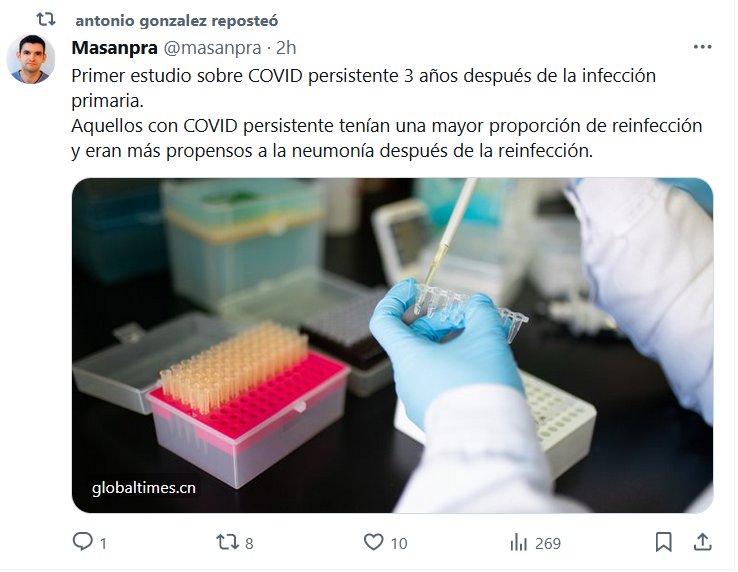Click the repost indicator icon above the tweet
Image resolution: width=738 pixels, height=572 pixels.
pos(46,20)
